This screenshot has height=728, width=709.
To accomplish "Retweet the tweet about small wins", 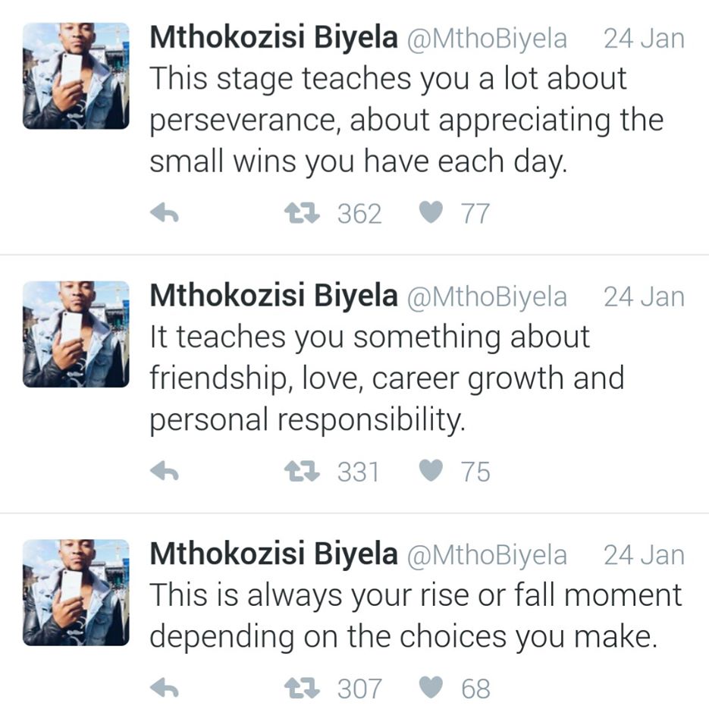I will pos(302,214).
